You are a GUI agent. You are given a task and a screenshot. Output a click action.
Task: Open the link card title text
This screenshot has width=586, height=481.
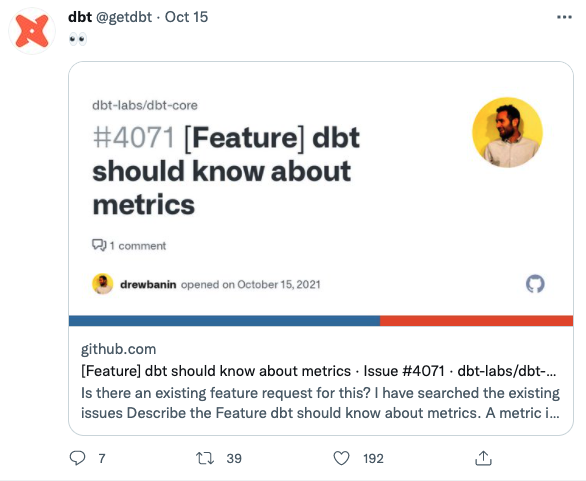[x=318, y=371]
